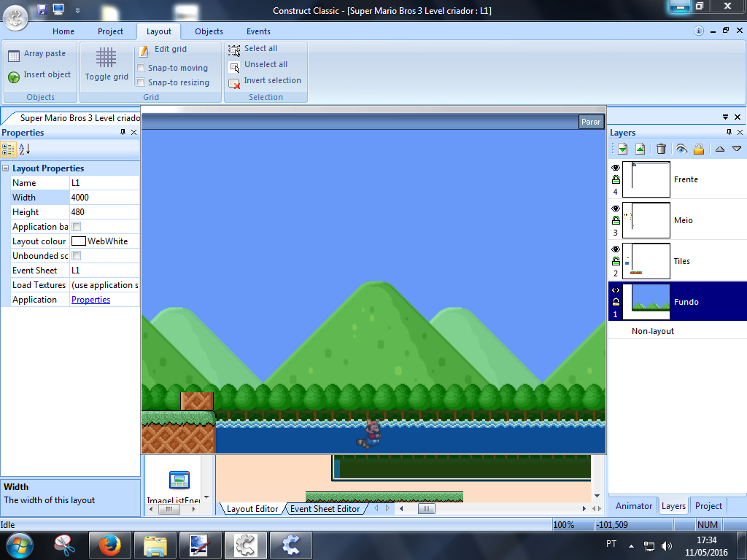Image resolution: width=747 pixels, height=560 pixels.
Task: Pin the Properties panel
Action: (123, 132)
